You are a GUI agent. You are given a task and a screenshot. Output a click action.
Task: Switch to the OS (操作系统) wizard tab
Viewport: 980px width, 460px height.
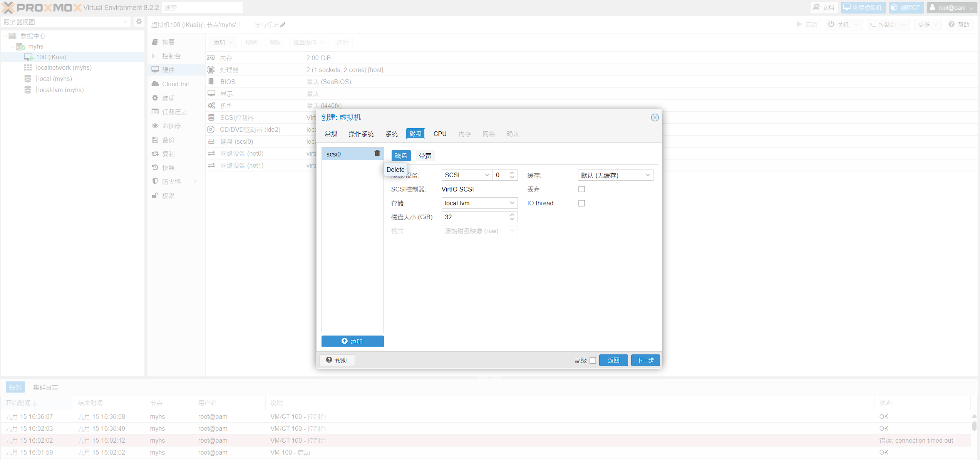pos(361,134)
